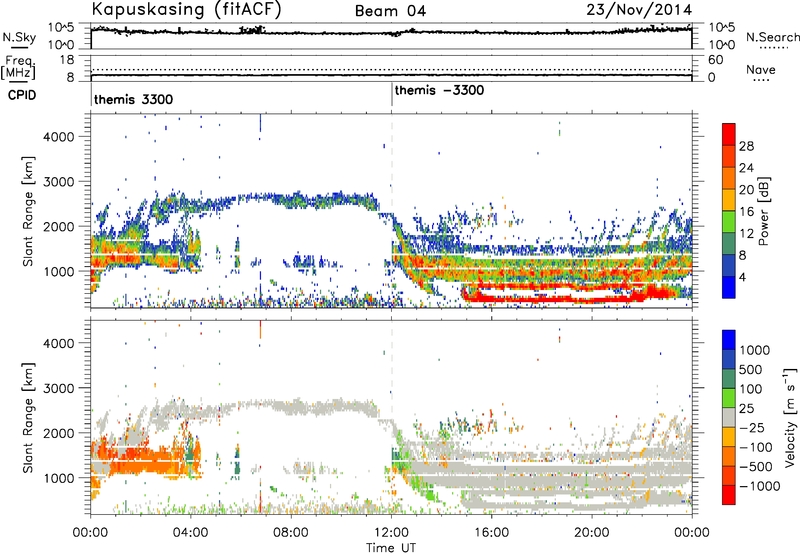Click the '20:00' time axis tick label
The image size is (800, 554).
pos(592,533)
